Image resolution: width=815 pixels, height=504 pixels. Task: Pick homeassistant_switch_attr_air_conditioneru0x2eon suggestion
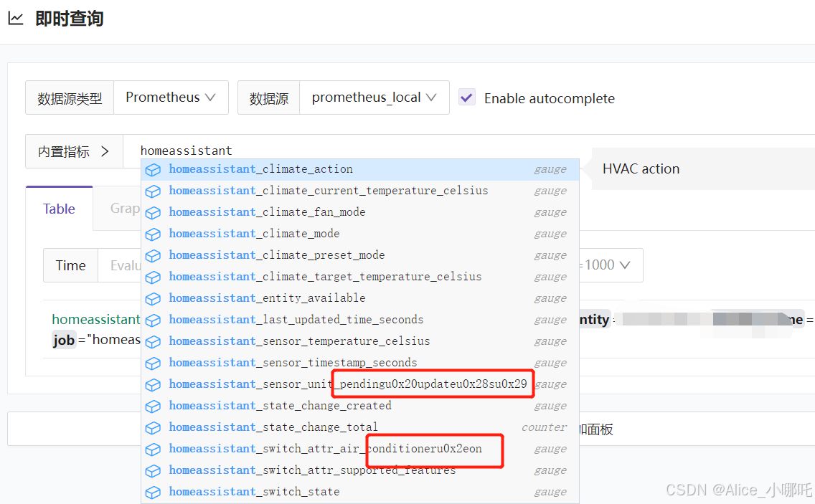click(x=360, y=448)
